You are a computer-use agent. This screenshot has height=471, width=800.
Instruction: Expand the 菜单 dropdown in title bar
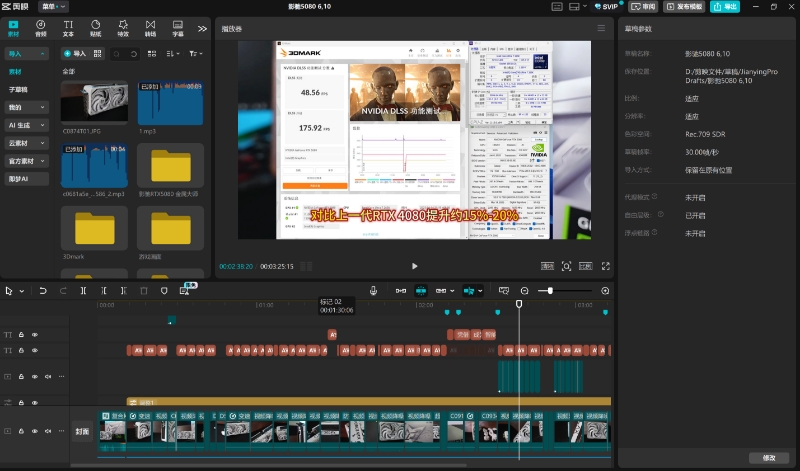coord(56,6)
